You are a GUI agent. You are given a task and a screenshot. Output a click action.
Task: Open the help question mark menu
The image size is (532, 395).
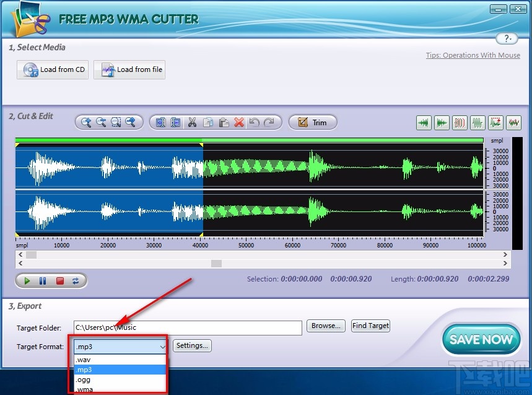coord(507,38)
